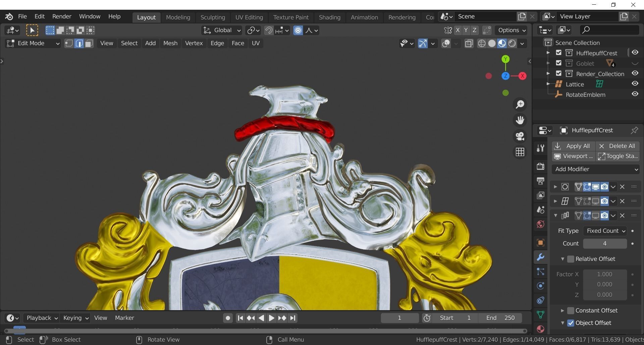The image size is (644, 345).
Task: Expand HufflepuffCrest collection tree
Action: pos(548,53)
